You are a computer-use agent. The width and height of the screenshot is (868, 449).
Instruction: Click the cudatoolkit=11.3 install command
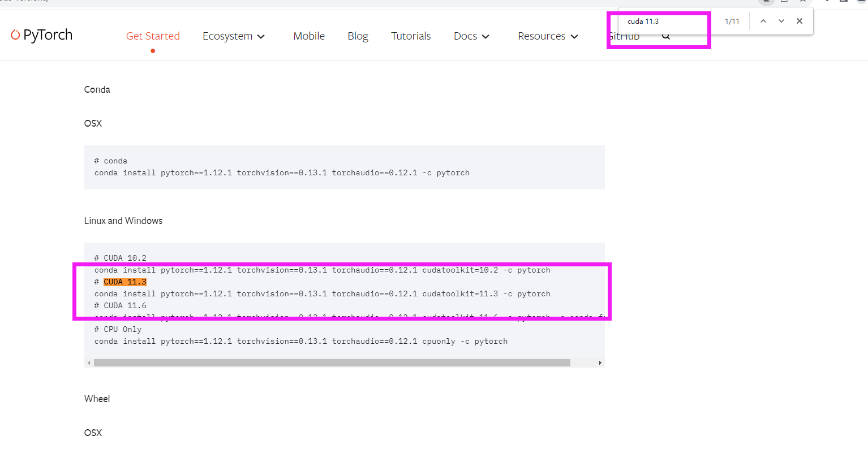click(323, 294)
